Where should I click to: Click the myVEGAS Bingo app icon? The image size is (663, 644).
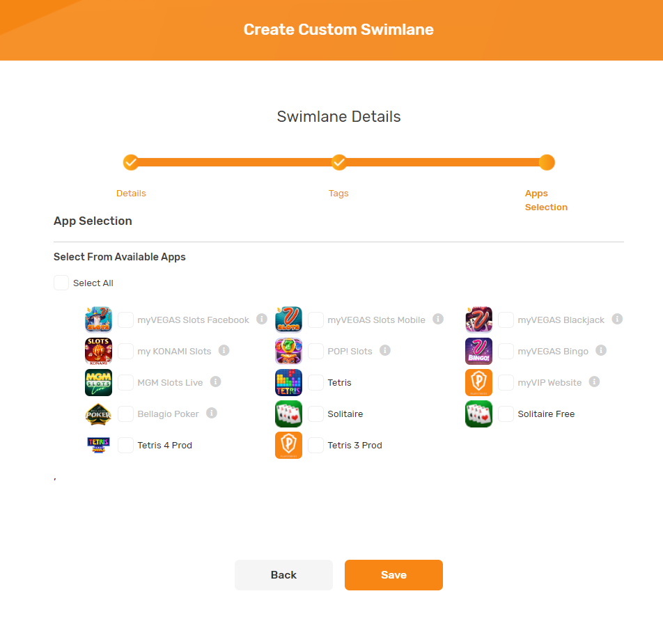tap(478, 351)
